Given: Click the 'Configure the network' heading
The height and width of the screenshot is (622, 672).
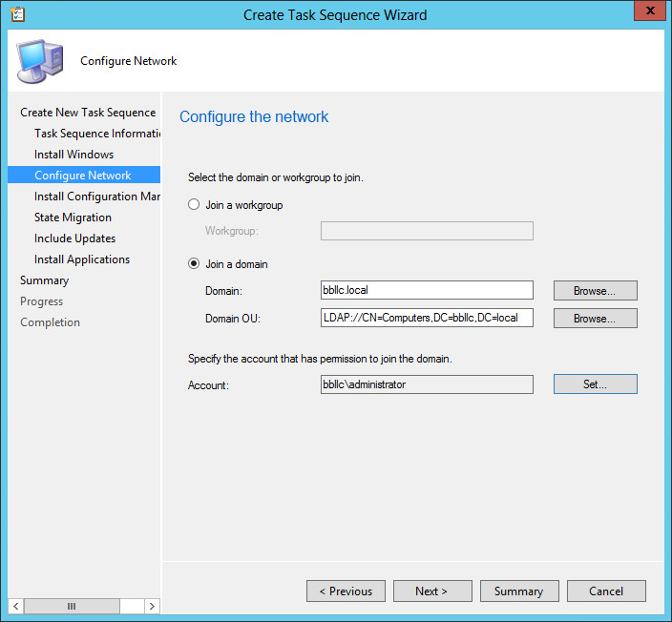Looking at the screenshot, I should pos(254,116).
